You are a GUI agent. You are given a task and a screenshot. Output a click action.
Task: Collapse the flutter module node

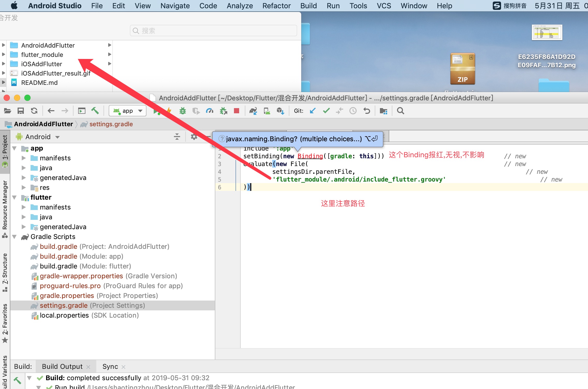click(15, 198)
